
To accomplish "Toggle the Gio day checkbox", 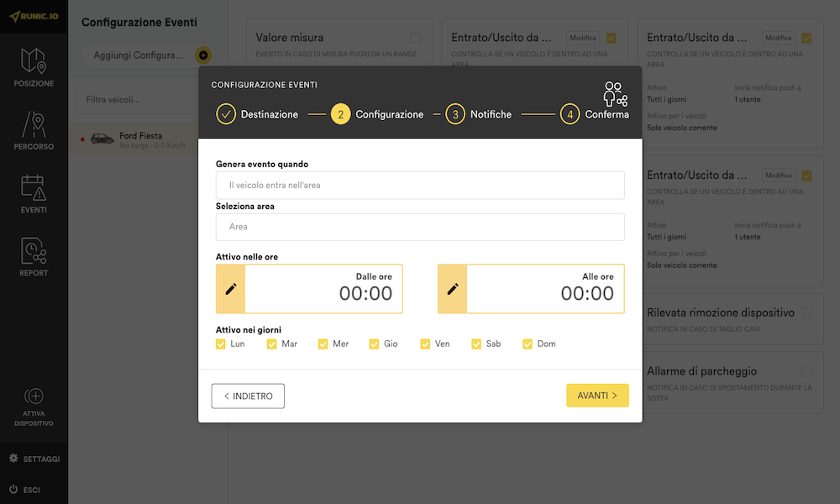I will pos(374,344).
